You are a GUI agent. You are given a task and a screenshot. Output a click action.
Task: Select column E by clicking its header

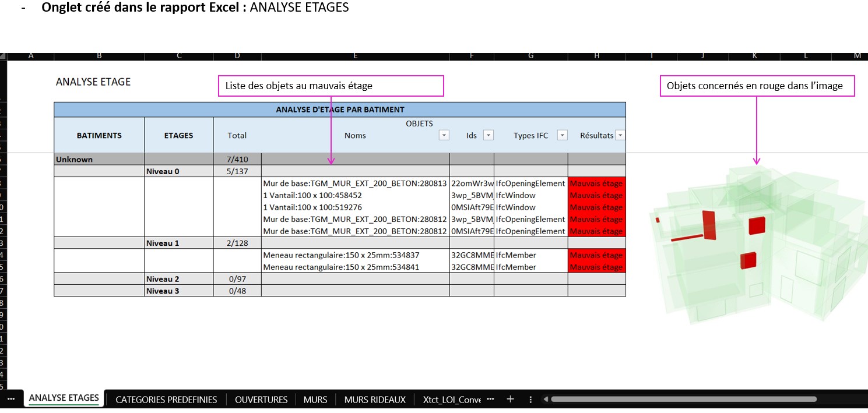[x=355, y=56]
